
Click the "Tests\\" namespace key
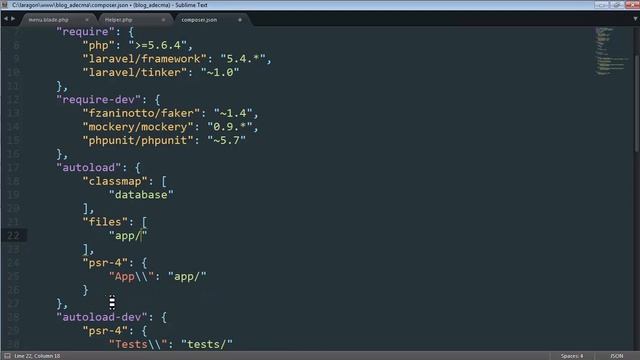point(138,344)
